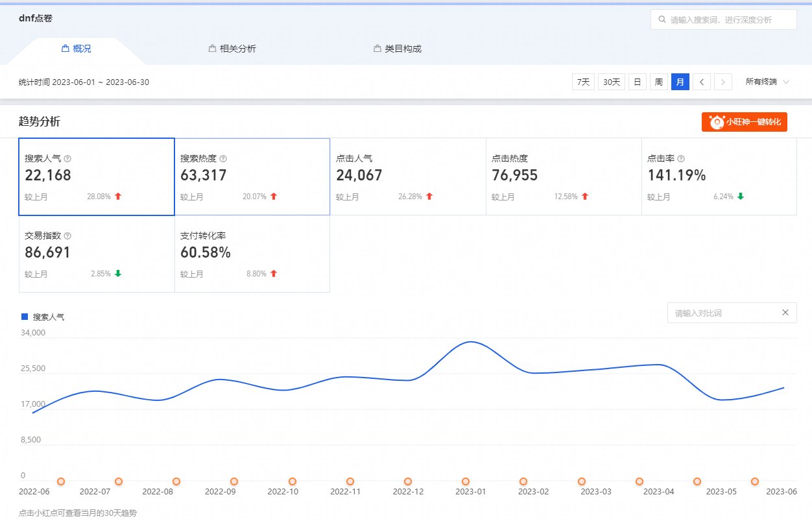Click the 2022-06 orange trend dot
Screen dimensions: 812x521
[x=61, y=481]
